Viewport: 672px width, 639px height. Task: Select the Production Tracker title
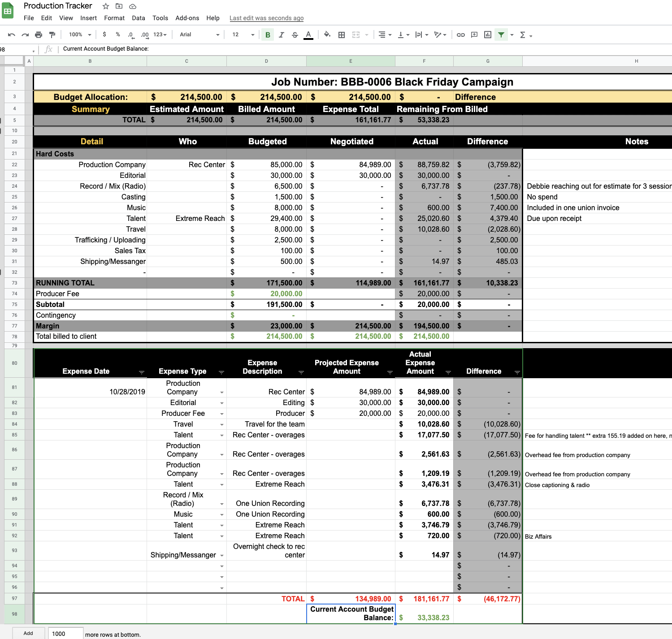58,6
